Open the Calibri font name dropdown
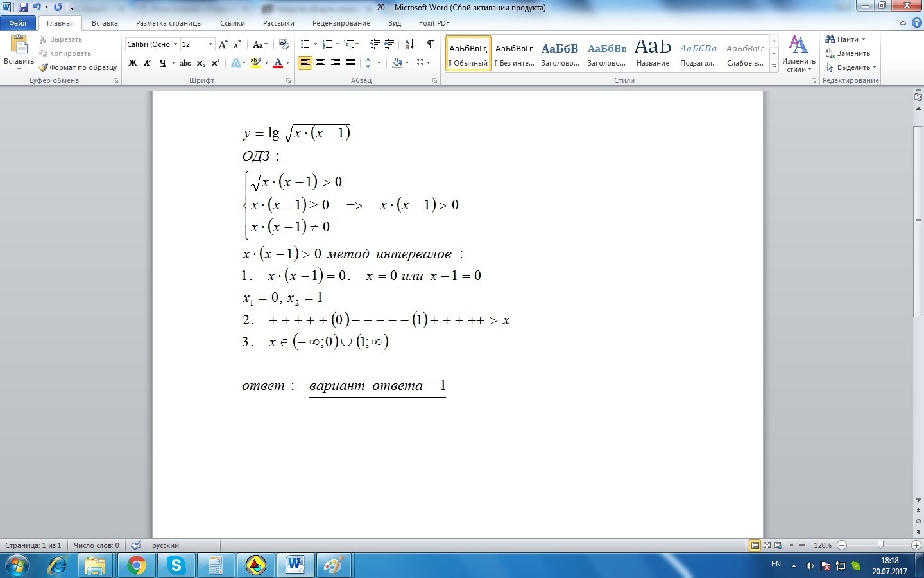This screenshot has width=924, height=578. (x=175, y=44)
